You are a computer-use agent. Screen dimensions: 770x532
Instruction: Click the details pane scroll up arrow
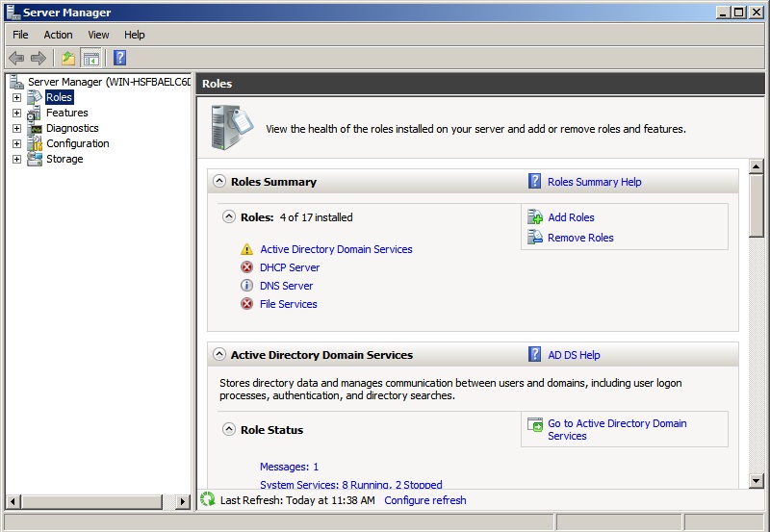tap(757, 166)
